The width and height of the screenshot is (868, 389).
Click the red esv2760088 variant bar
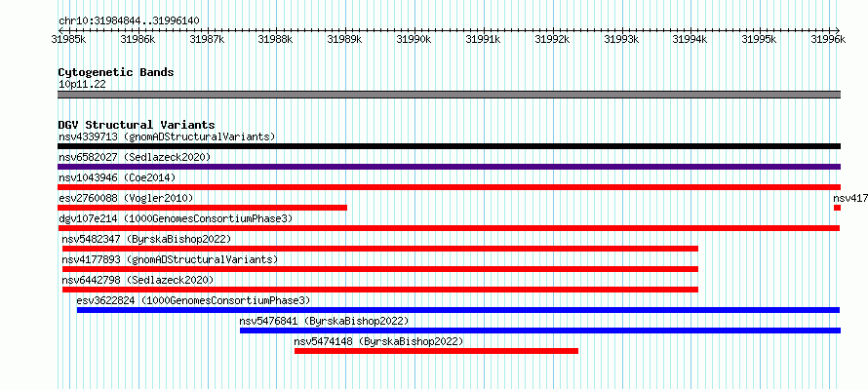point(202,208)
